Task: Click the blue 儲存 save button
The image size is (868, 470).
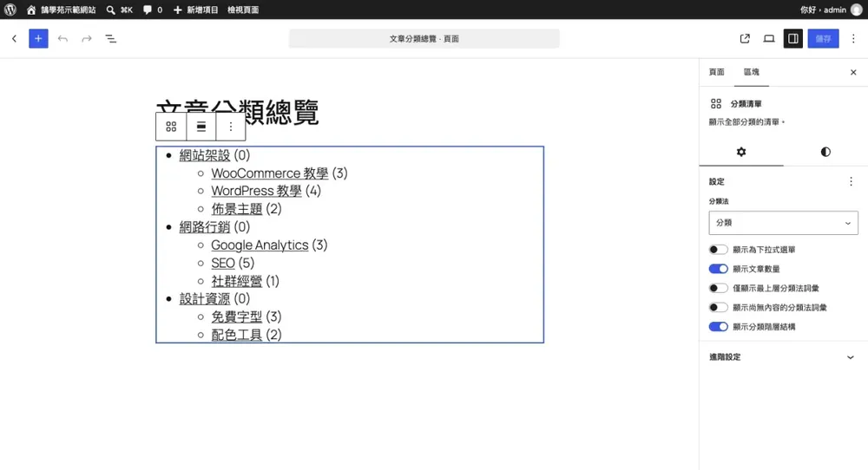Action: [x=823, y=39]
